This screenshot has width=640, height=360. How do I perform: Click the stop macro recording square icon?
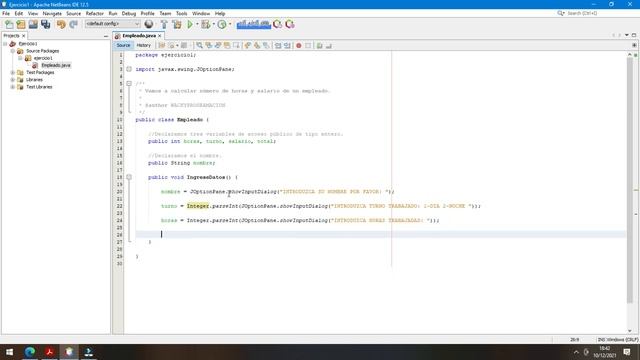pos(308,45)
